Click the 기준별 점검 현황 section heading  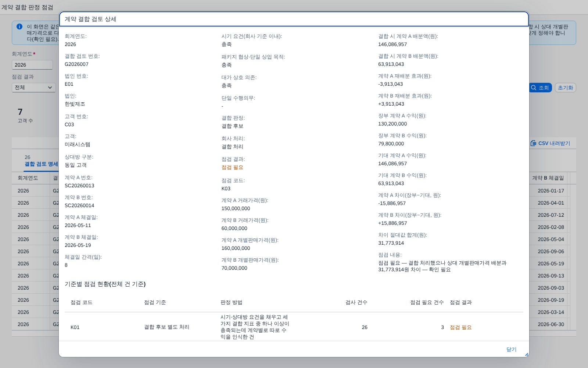tap(105, 284)
